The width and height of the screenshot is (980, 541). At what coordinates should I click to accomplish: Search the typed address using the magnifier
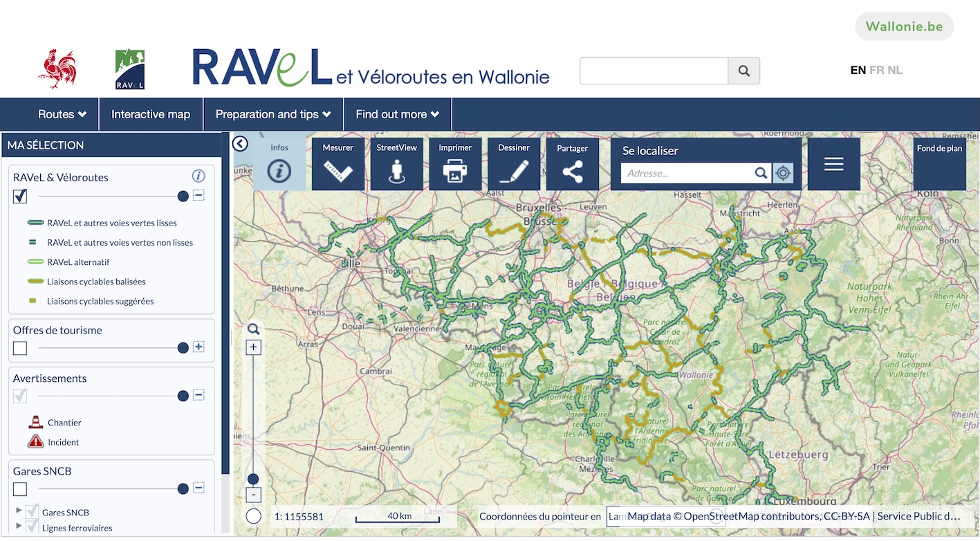pos(761,173)
